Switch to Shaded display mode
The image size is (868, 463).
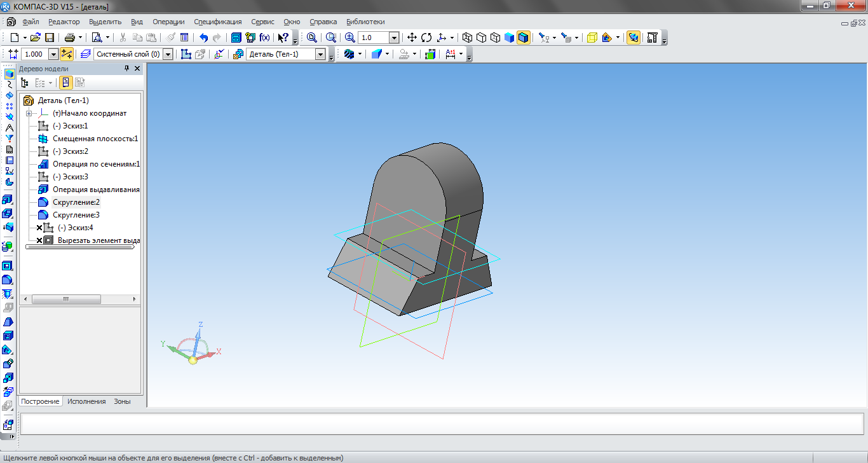point(510,38)
